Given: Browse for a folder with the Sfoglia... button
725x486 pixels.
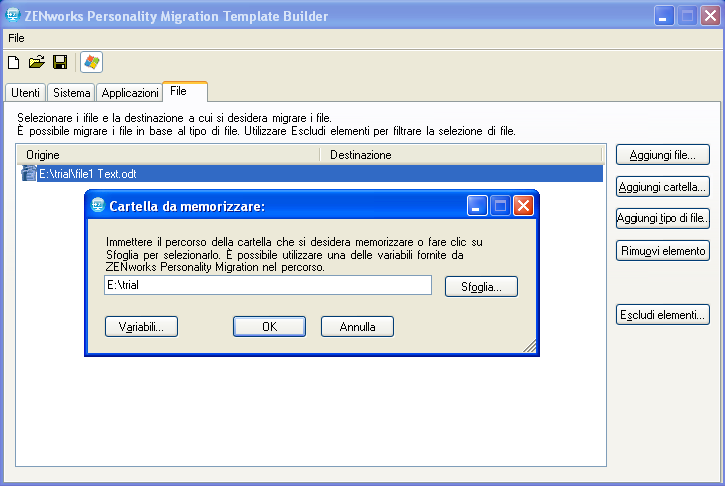Looking at the screenshot, I should click(x=481, y=287).
